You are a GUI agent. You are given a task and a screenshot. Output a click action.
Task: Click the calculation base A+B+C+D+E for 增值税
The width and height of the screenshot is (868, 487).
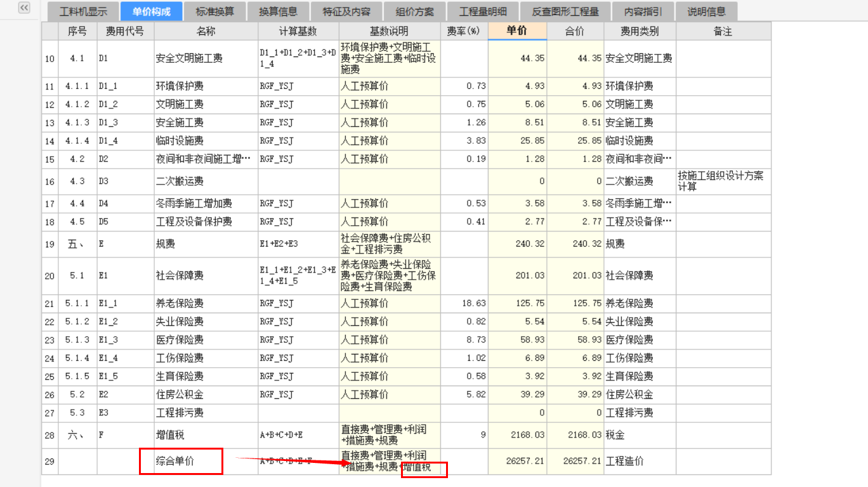[298, 436]
